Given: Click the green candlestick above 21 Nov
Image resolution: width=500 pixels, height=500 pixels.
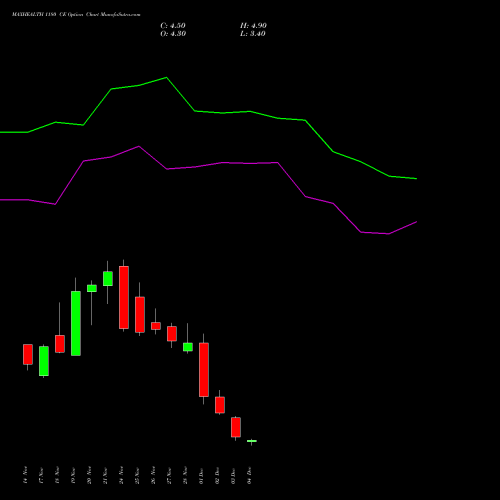Looking at the screenshot, I should [x=108, y=279].
